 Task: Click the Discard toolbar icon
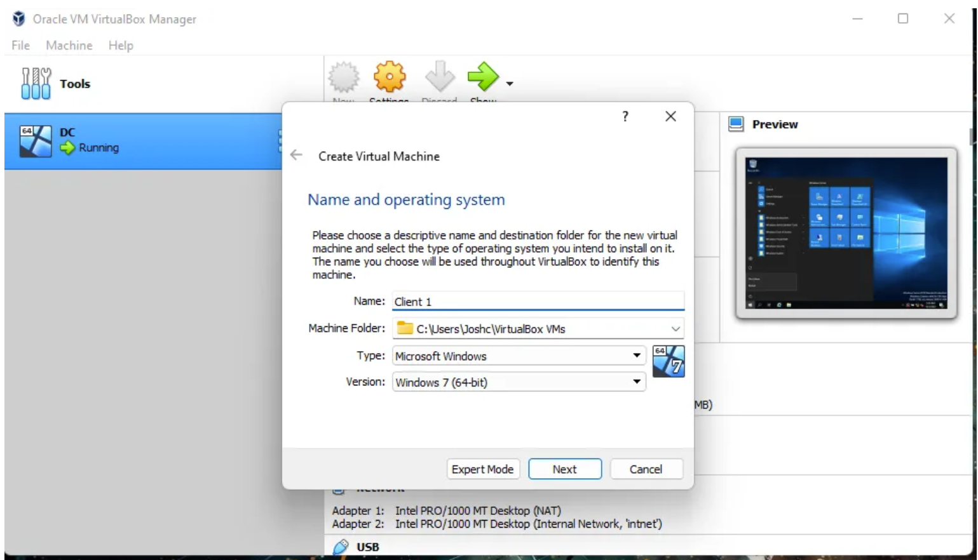point(440,77)
